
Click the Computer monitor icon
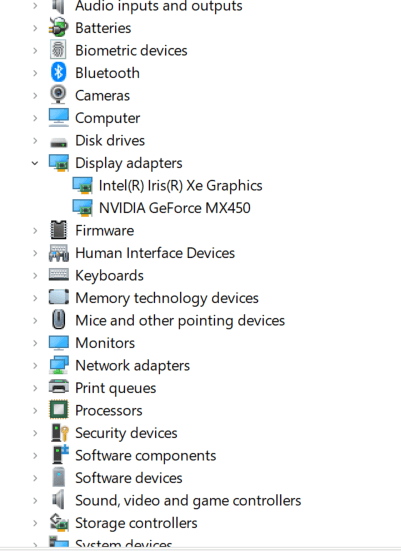pos(59,118)
